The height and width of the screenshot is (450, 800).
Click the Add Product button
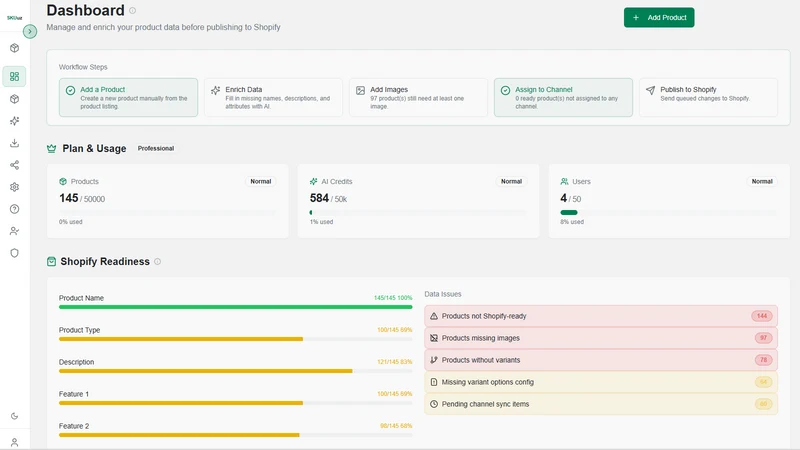tap(659, 17)
